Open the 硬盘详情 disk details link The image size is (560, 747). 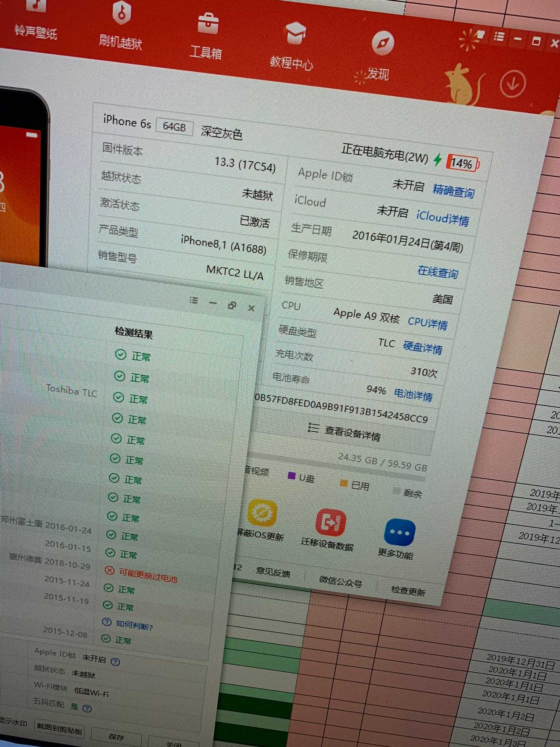423,347
